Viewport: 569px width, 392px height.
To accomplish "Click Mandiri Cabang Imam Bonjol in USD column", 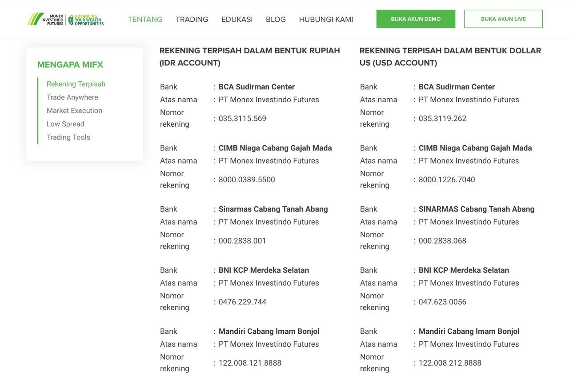I will (469, 332).
